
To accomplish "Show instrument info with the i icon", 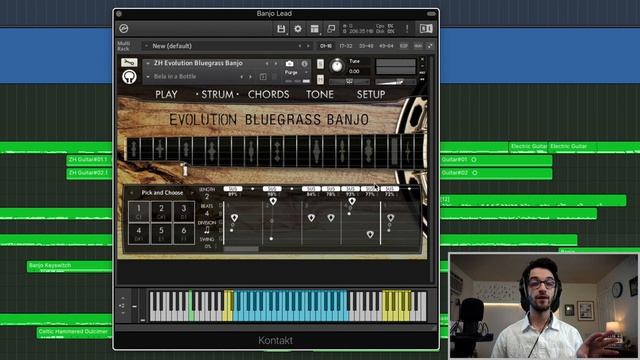I will click(x=304, y=64).
